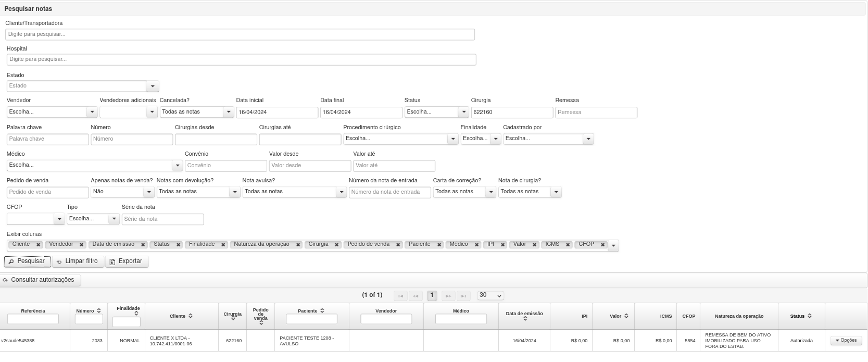Remove the Paciente column tag
Image resolution: width=868 pixels, height=362 pixels.
click(x=439, y=245)
